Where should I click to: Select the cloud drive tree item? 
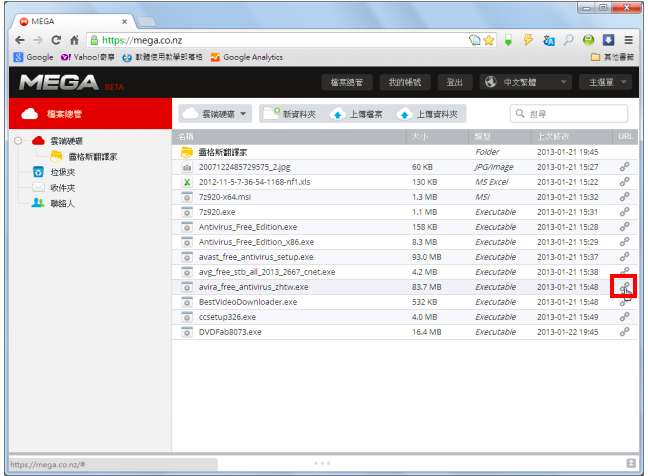coord(58,141)
